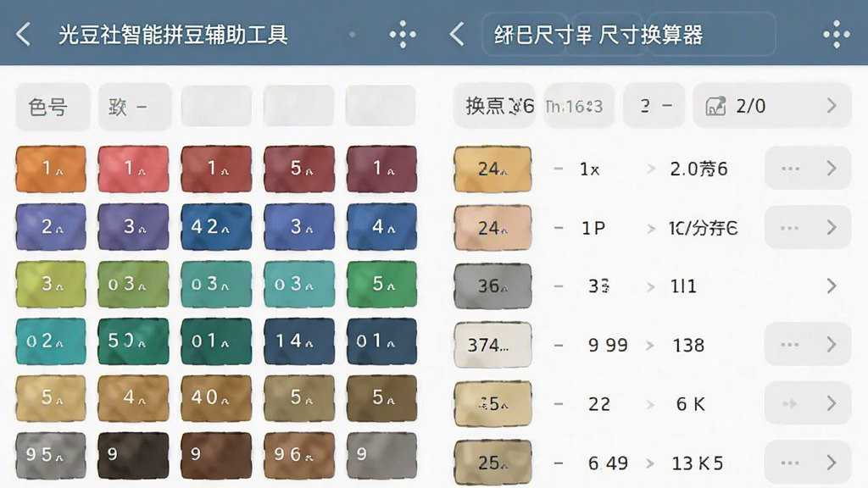Screen dimensions: 868x488
Task: Open the ellipsis button in the 1P row
Action: click(791, 227)
